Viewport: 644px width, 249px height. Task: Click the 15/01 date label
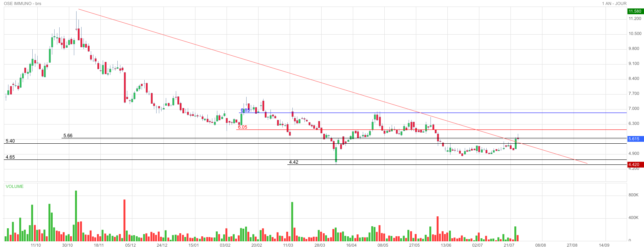[x=194, y=245]
